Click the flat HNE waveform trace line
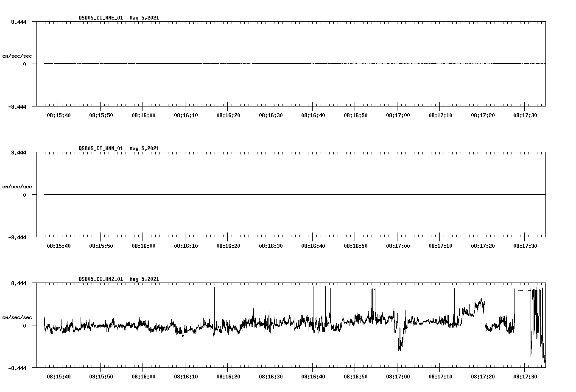 point(254,64)
